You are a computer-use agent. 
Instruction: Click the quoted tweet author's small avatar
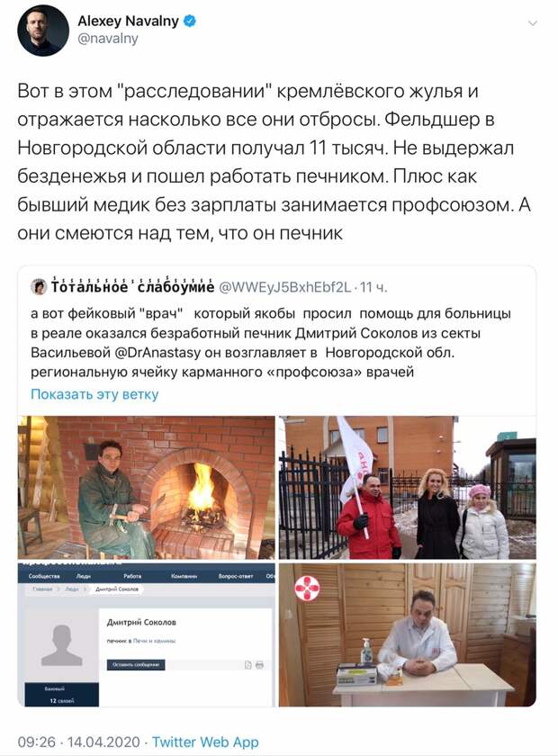39,287
